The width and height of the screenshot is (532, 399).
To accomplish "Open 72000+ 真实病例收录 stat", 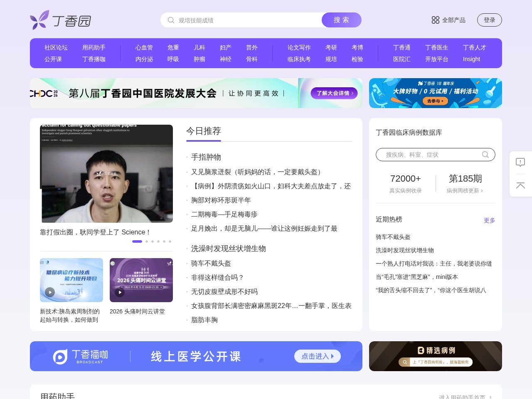I will [406, 183].
